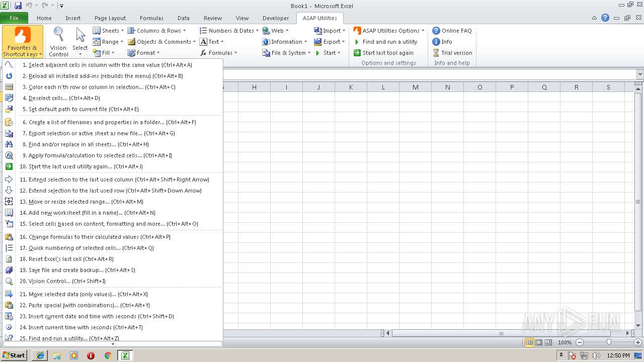644x362 pixels.
Task: Open the Text dropdown
Action: [x=211, y=42]
